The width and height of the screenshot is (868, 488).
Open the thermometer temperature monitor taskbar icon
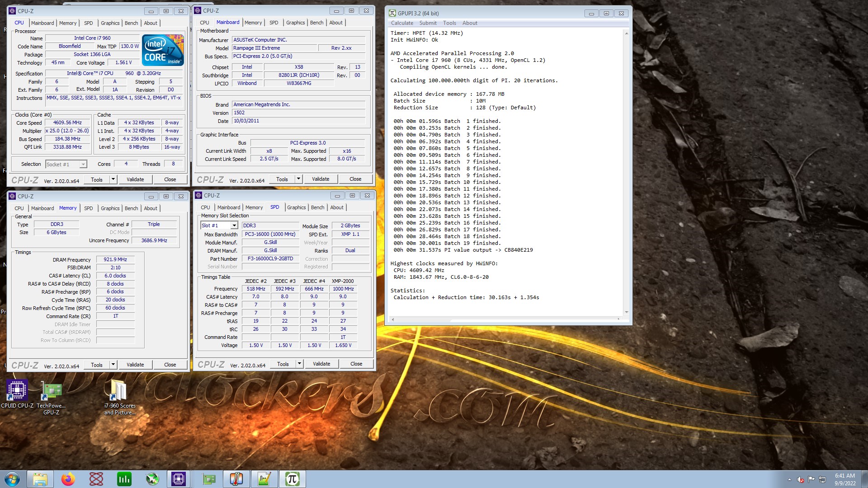tap(236, 479)
